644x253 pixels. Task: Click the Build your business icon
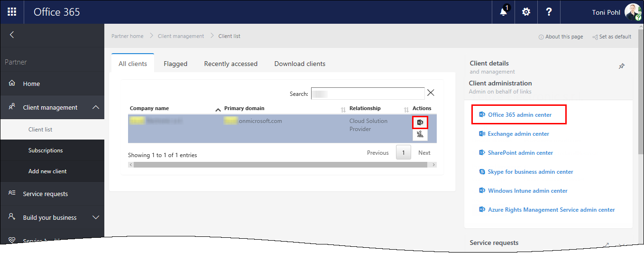coord(12,217)
